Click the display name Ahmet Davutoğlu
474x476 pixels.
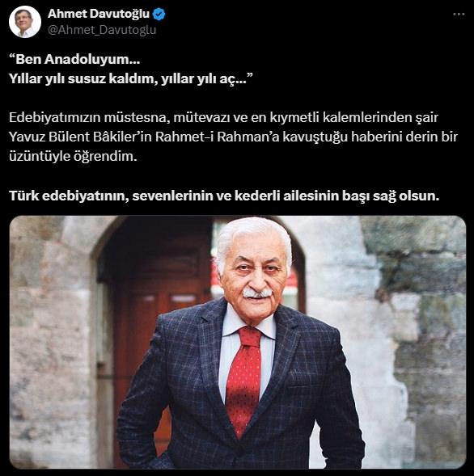coord(99,14)
